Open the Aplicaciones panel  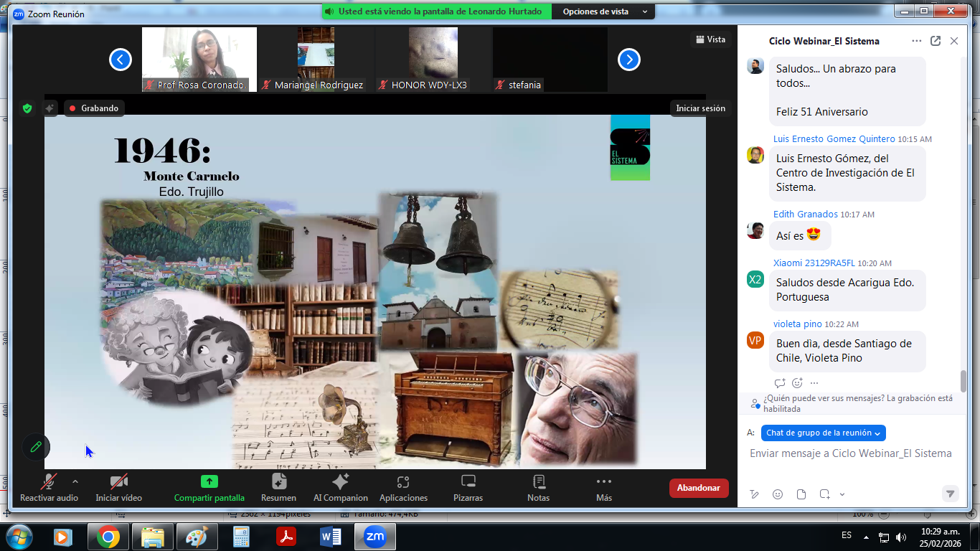[402, 488]
